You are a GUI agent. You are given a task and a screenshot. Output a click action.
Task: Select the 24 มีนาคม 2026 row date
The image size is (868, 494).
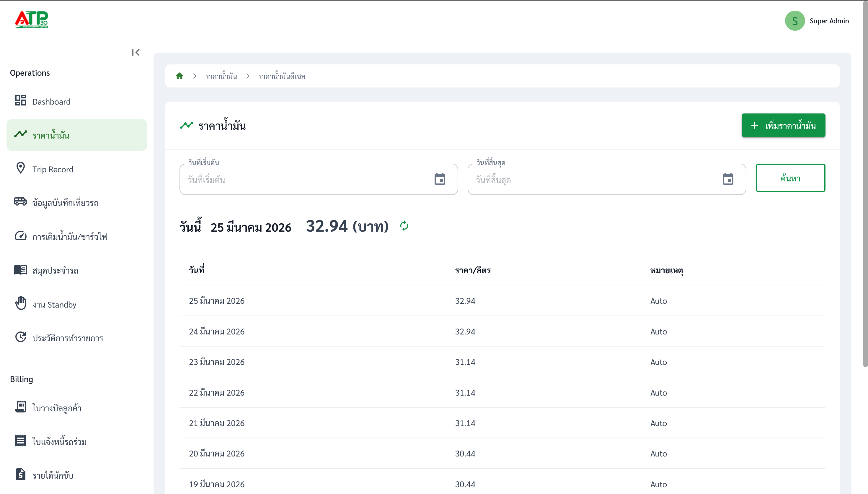click(217, 331)
